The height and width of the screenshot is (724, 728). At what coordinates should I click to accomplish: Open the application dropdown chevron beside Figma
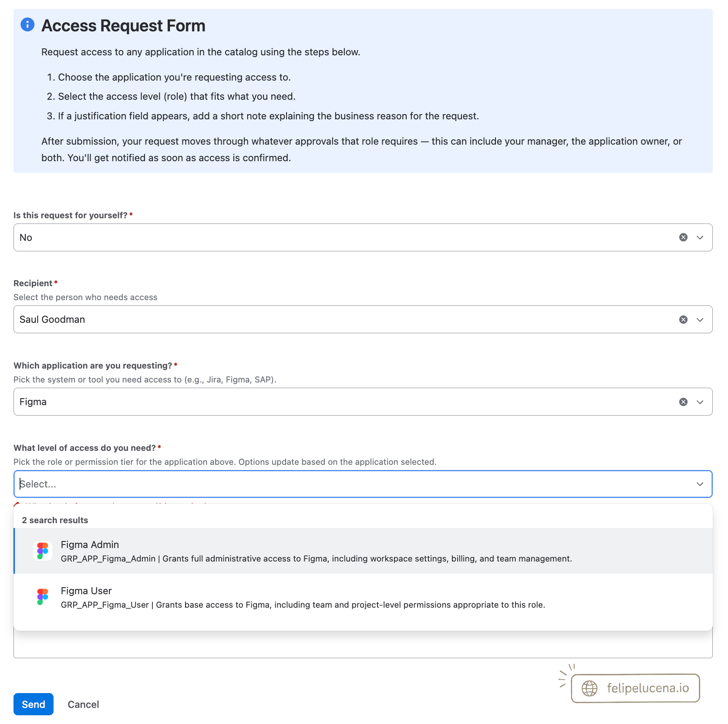[x=700, y=402]
